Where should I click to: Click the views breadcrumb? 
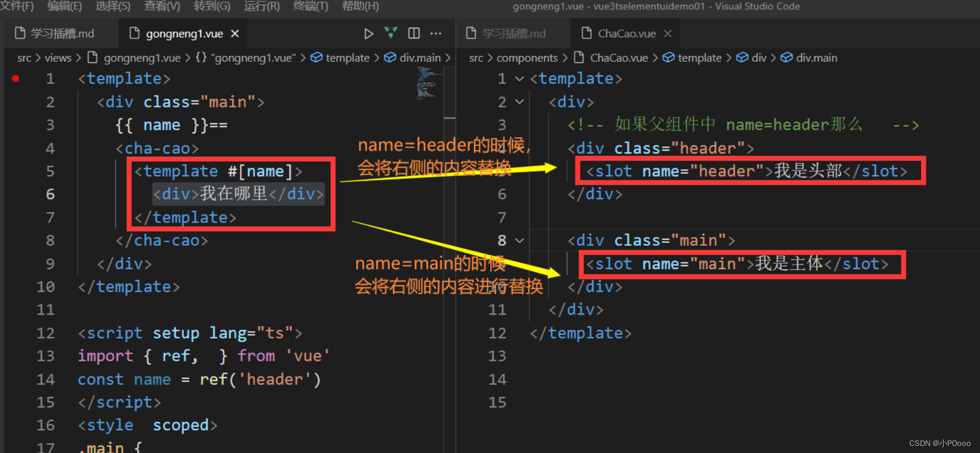coord(58,58)
